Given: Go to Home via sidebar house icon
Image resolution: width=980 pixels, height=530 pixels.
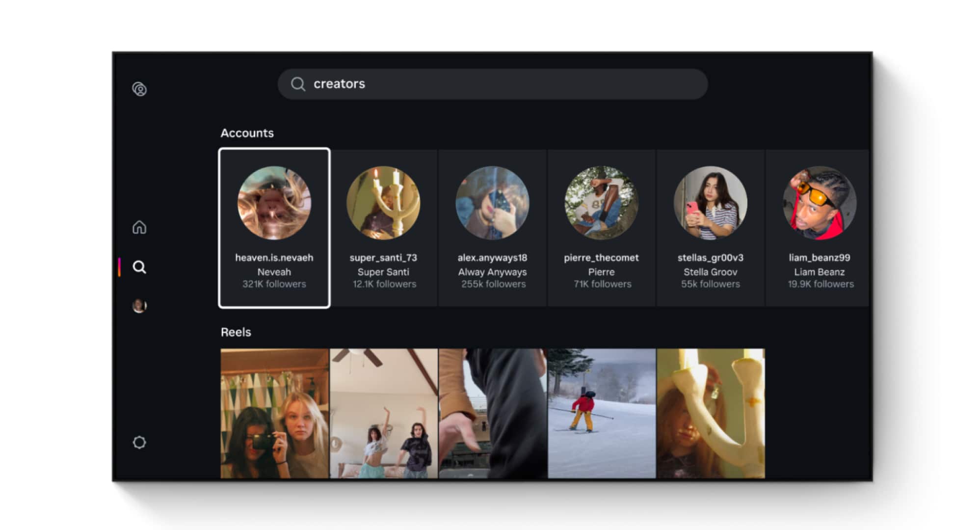Looking at the screenshot, I should click(x=139, y=227).
